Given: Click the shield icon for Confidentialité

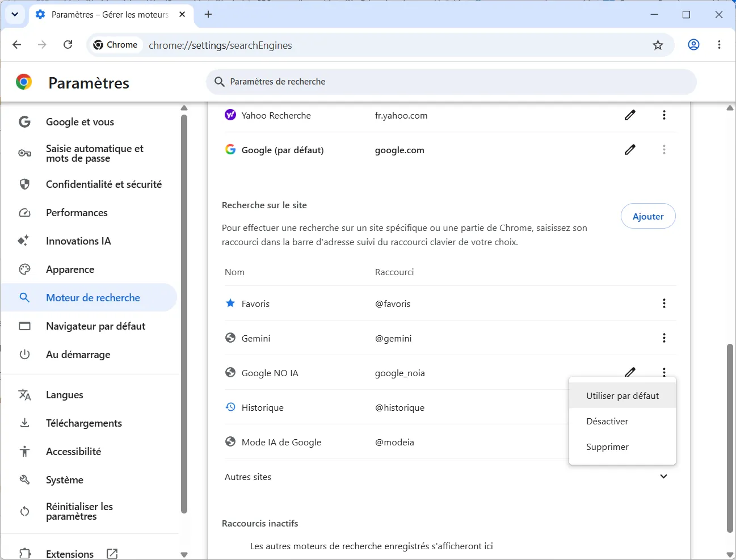Looking at the screenshot, I should 24,184.
